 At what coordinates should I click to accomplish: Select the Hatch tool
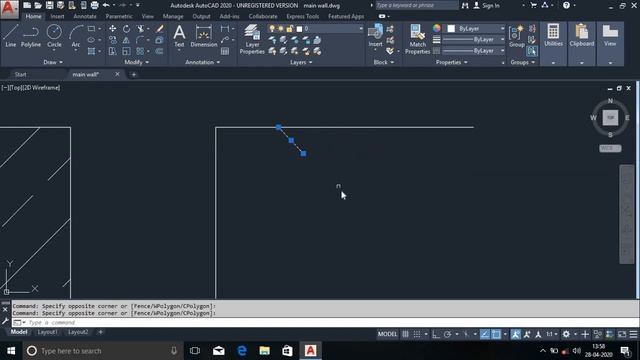pos(91,51)
